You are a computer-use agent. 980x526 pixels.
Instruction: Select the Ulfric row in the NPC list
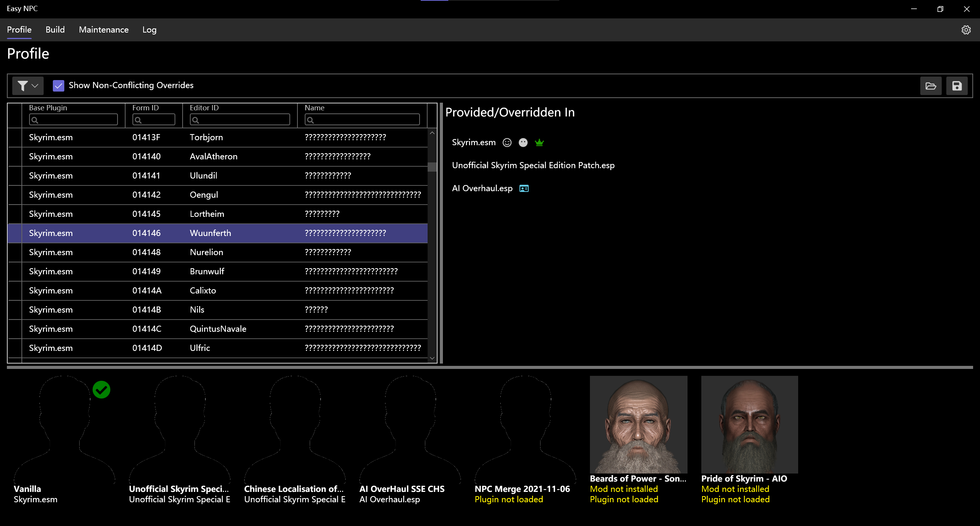pyautogui.click(x=200, y=348)
